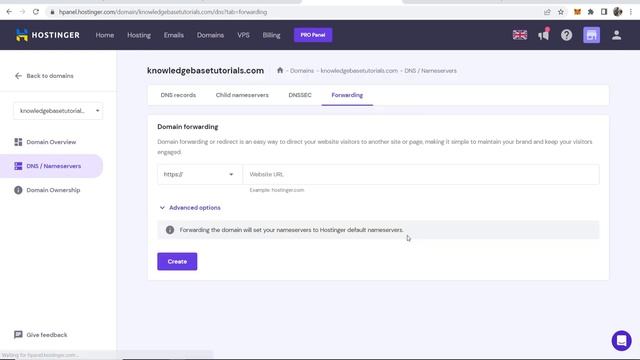The height and width of the screenshot is (360, 640).
Task: Open Give feedback
Action: 41,335
